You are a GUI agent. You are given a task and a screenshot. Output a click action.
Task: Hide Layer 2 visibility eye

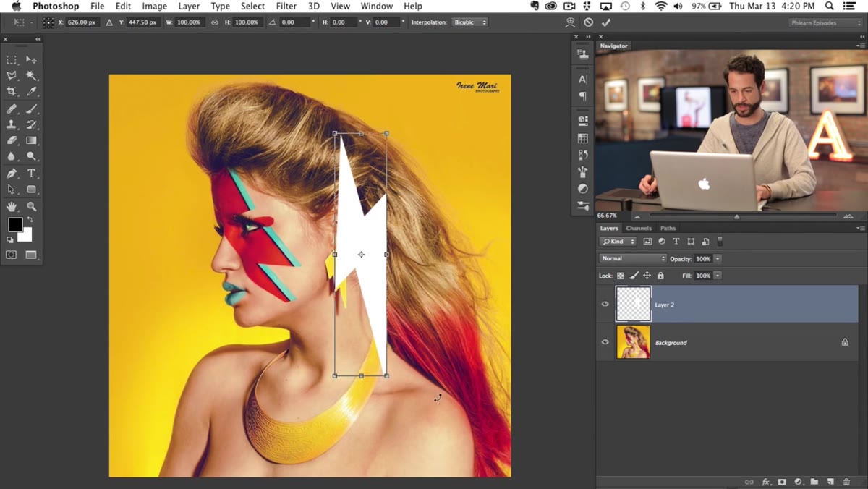click(x=605, y=305)
